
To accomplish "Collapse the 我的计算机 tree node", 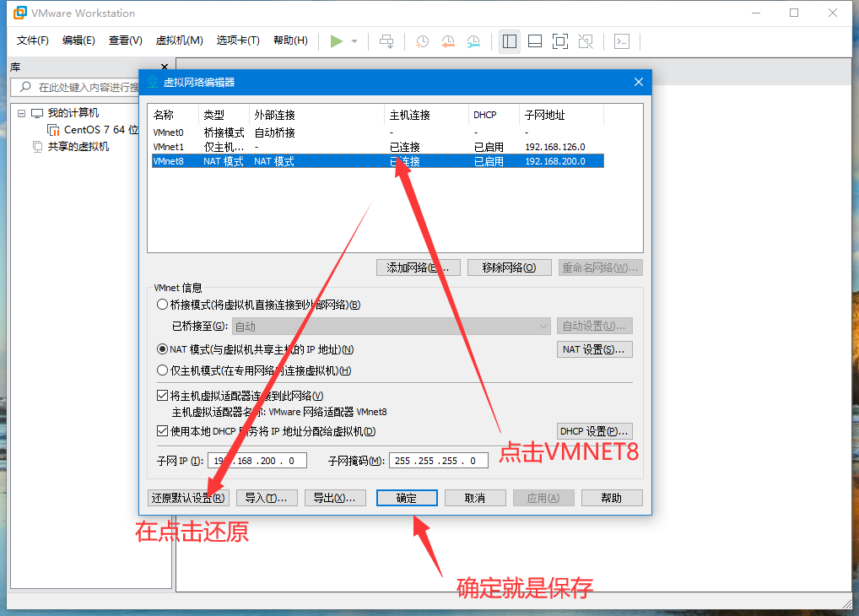I will pos(22,113).
